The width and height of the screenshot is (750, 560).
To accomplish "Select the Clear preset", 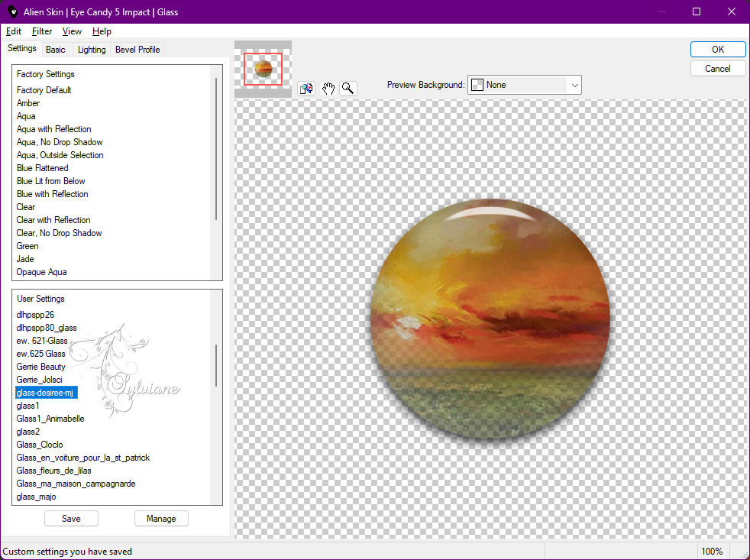I will point(26,207).
